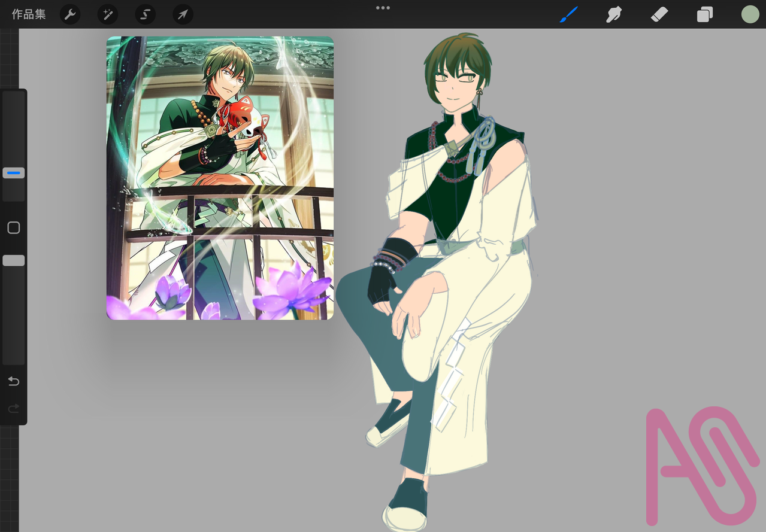The height and width of the screenshot is (532, 766).
Task: Select the reference image thumbnail
Action: click(x=220, y=177)
